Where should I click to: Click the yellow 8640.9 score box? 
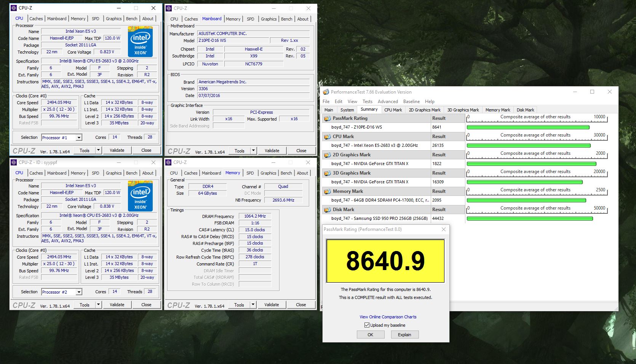[x=385, y=261]
